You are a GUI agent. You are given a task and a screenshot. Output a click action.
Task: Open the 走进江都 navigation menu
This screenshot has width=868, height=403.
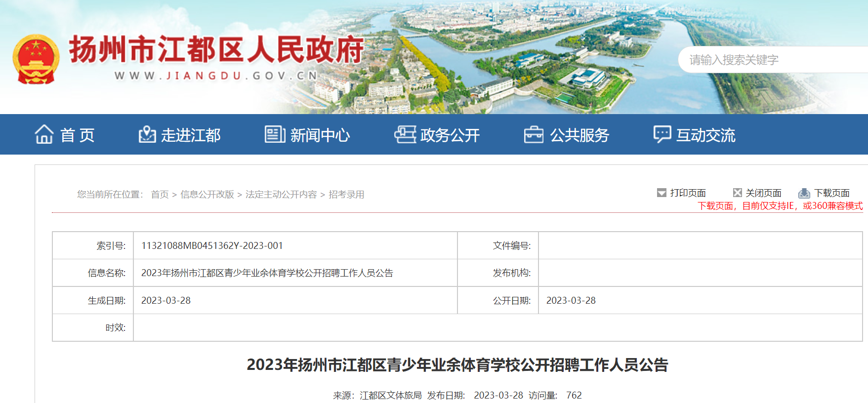pos(191,135)
